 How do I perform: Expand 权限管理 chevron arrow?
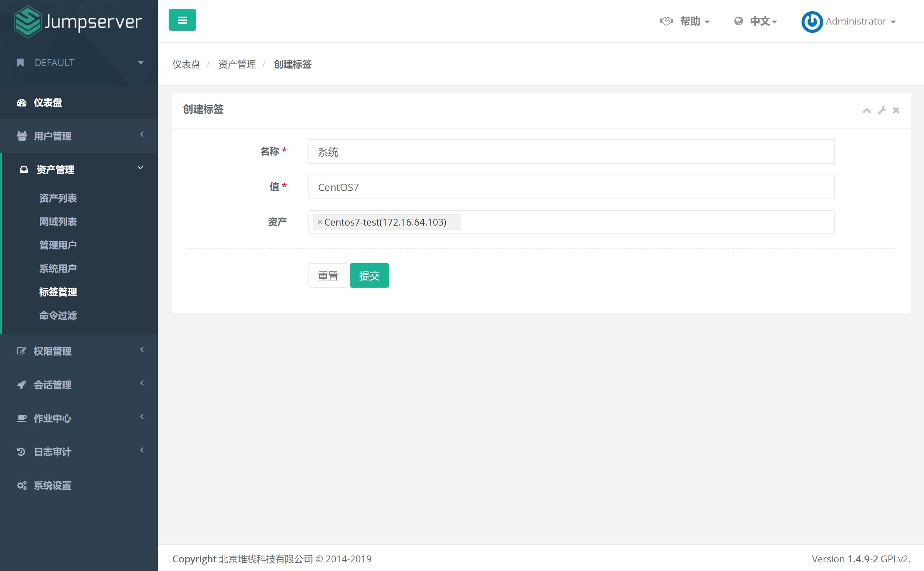(142, 349)
